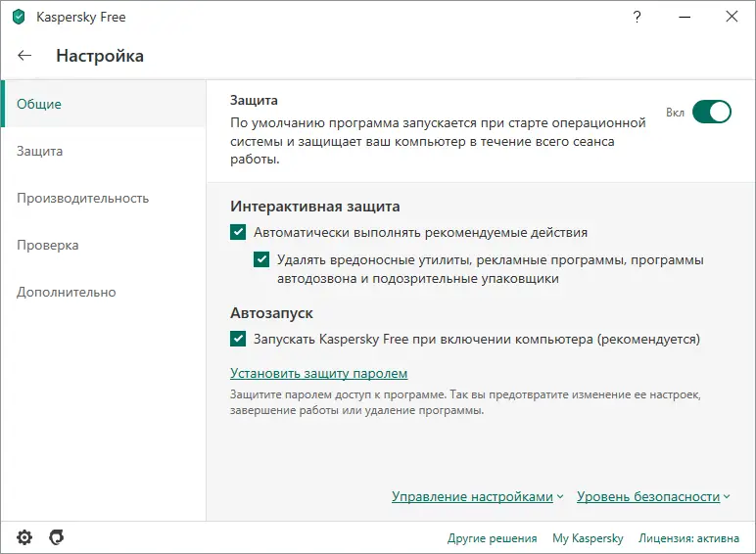Click the support agent icon at bottom left
The width and height of the screenshot is (756, 554).
pyautogui.click(x=57, y=537)
